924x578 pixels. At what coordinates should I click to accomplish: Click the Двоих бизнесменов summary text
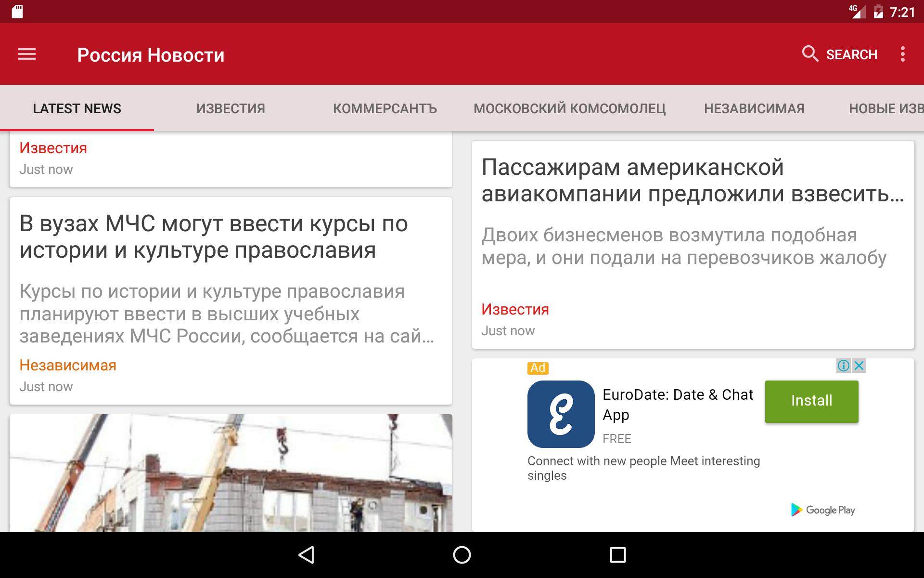[684, 247]
